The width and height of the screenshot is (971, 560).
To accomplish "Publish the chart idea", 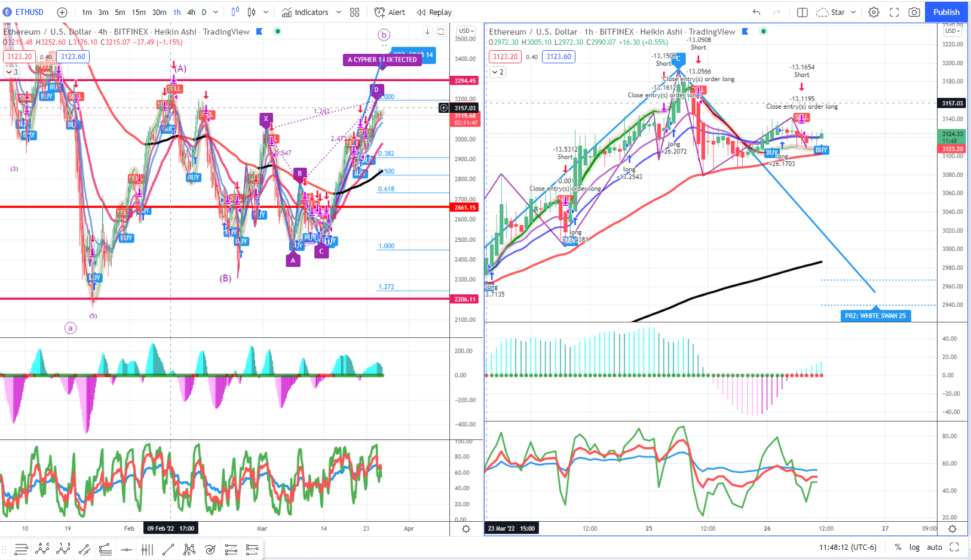I will [x=947, y=12].
